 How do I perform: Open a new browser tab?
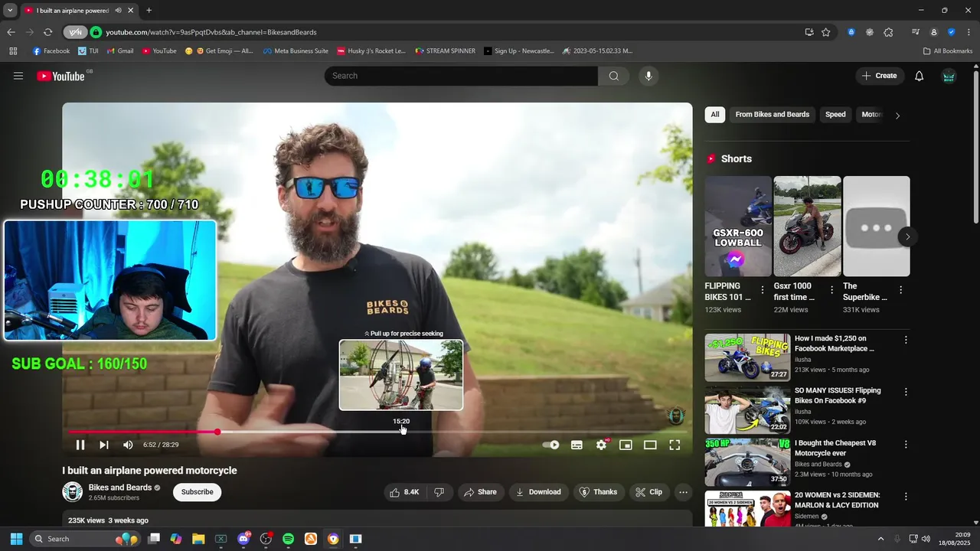[149, 11]
